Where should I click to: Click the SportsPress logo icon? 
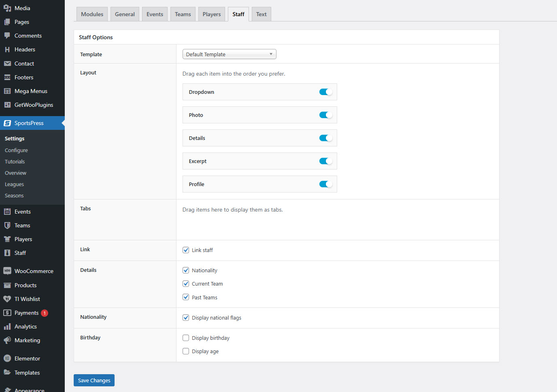point(7,123)
